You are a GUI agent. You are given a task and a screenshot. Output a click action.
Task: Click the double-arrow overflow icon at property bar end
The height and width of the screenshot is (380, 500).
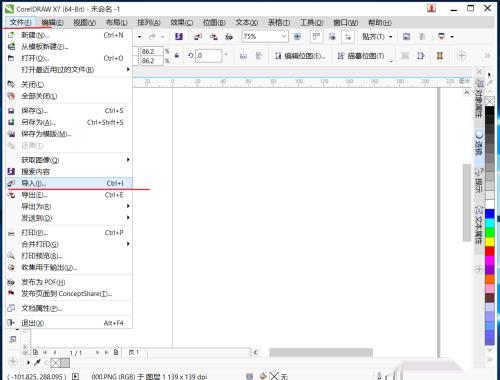tap(487, 56)
